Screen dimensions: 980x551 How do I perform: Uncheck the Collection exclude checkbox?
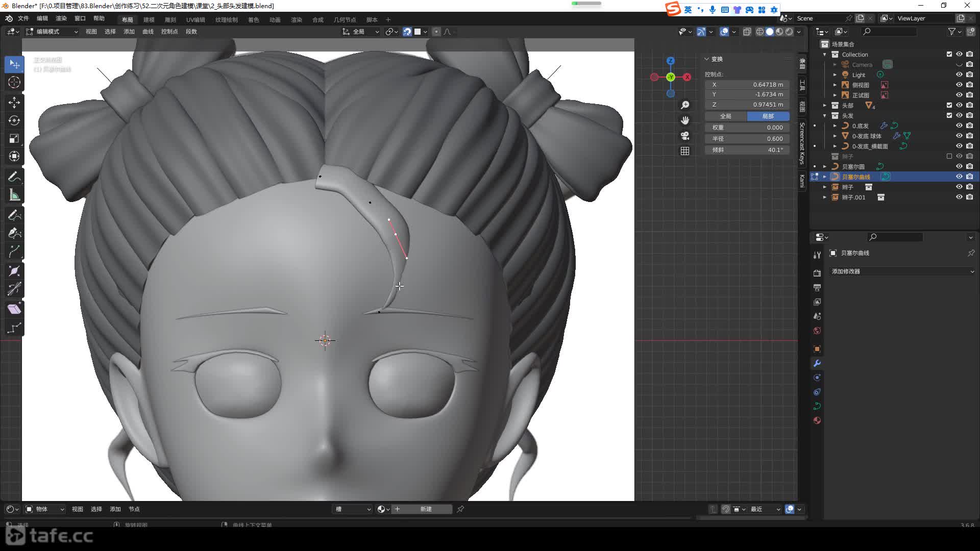(x=949, y=54)
